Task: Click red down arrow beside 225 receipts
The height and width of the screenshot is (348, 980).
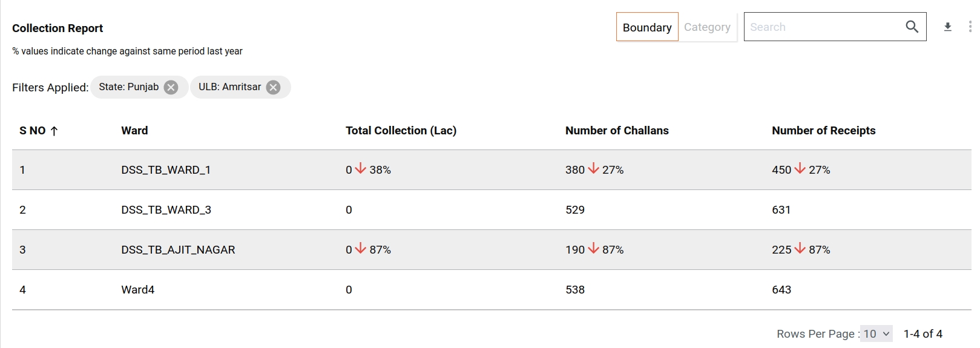Action: tap(800, 249)
